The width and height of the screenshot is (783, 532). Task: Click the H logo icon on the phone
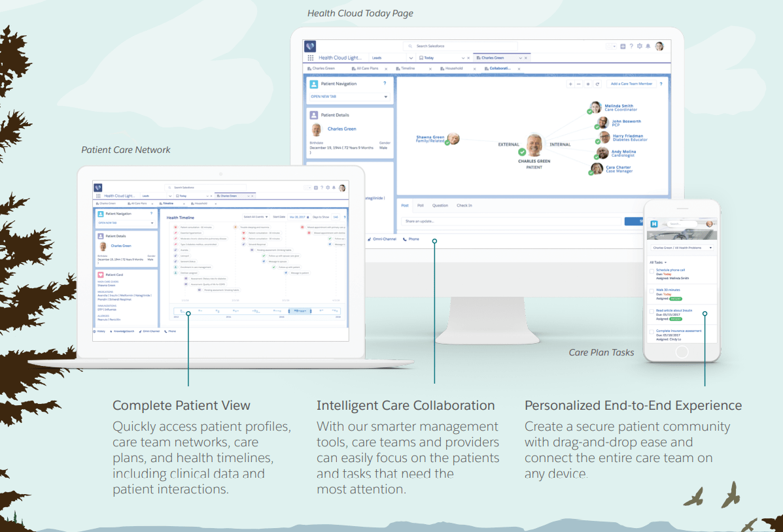[653, 224]
